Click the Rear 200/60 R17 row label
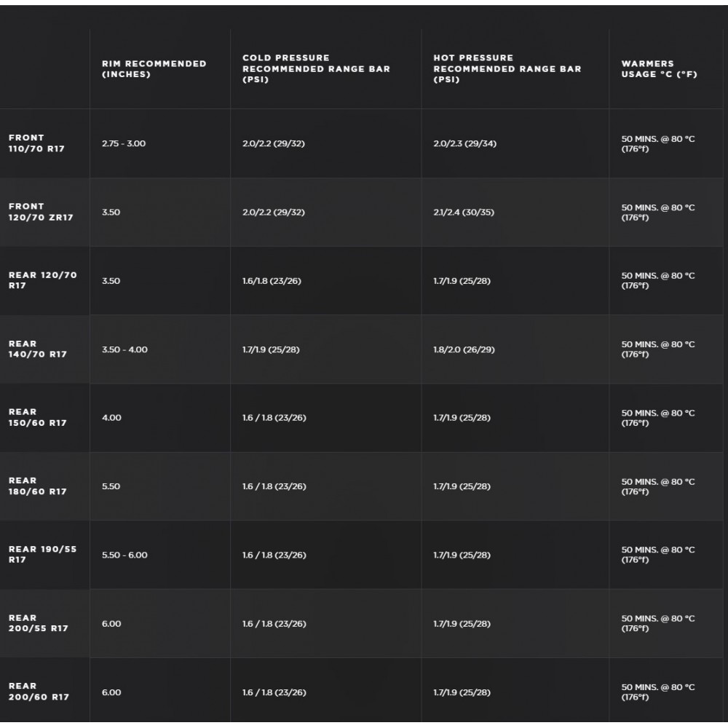Viewport: 728px width, 728px height. click(x=39, y=691)
